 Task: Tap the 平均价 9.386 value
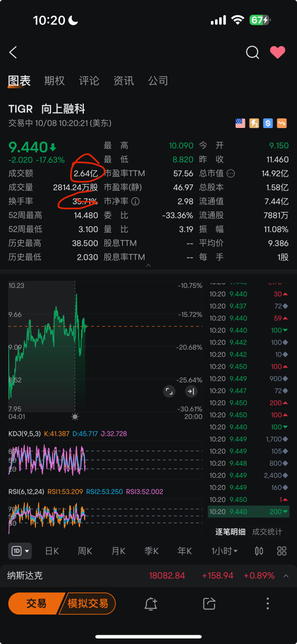[279, 243]
